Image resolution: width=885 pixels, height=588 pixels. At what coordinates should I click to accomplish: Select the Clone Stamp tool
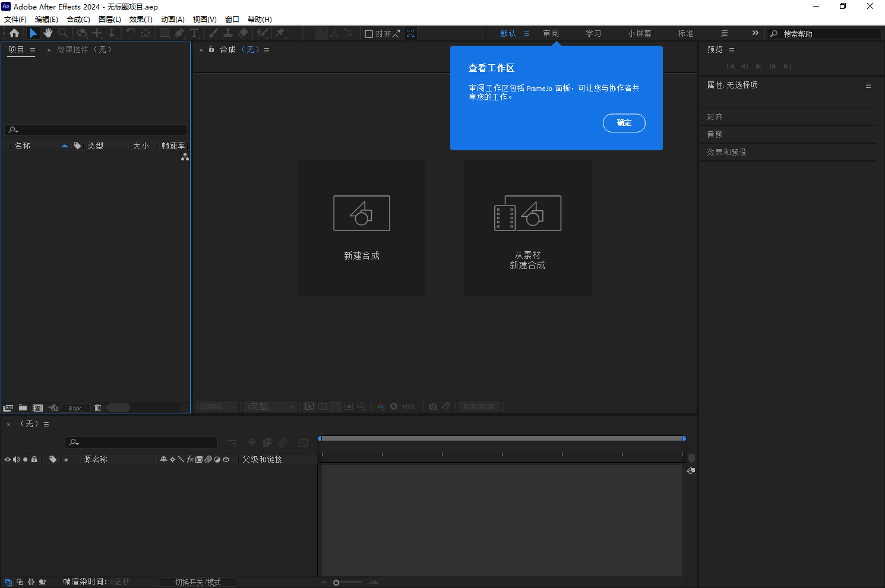coord(227,33)
